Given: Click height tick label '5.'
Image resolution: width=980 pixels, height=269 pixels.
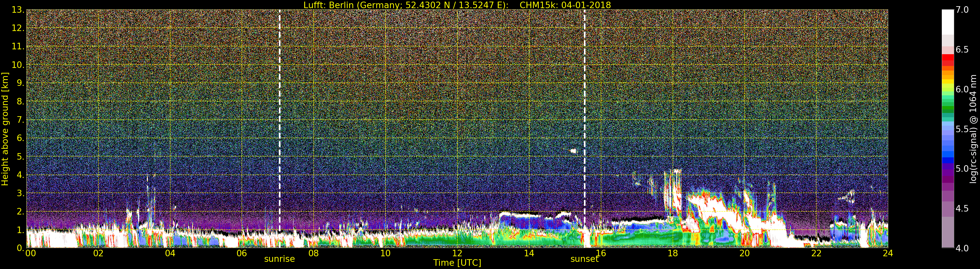Looking at the screenshot, I should [20, 156].
